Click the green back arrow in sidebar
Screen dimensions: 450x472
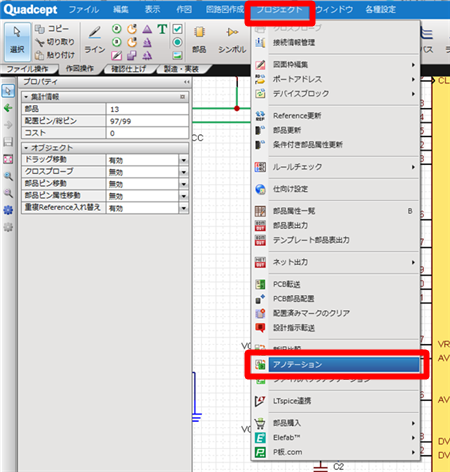click(8, 108)
